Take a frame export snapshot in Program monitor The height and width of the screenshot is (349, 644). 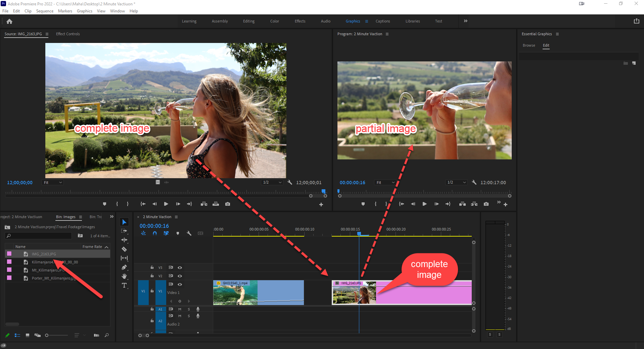coord(486,204)
